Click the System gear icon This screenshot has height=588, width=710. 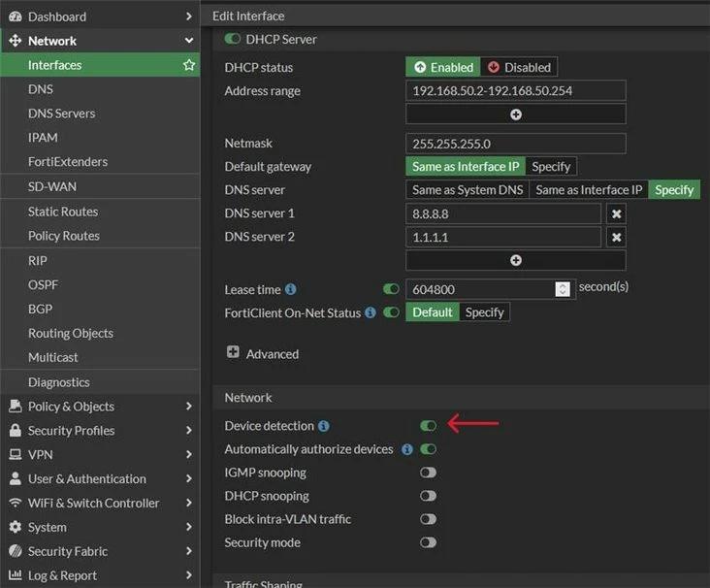coord(15,527)
